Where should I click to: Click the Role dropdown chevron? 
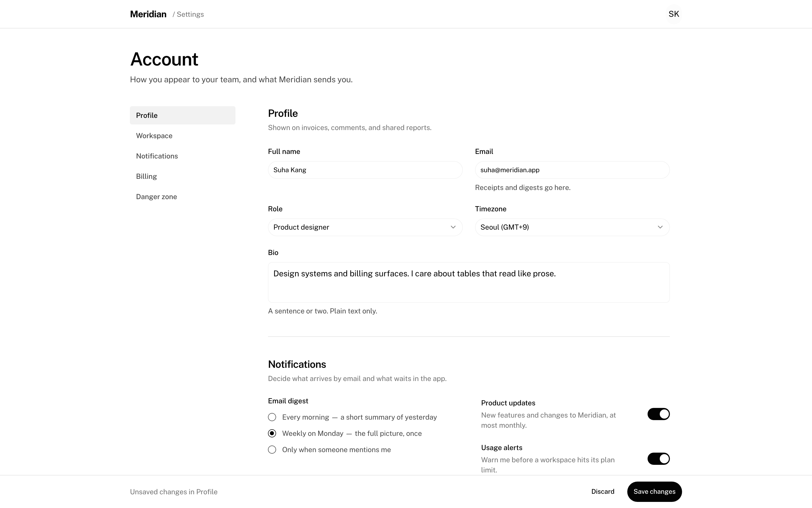[x=453, y=227]
